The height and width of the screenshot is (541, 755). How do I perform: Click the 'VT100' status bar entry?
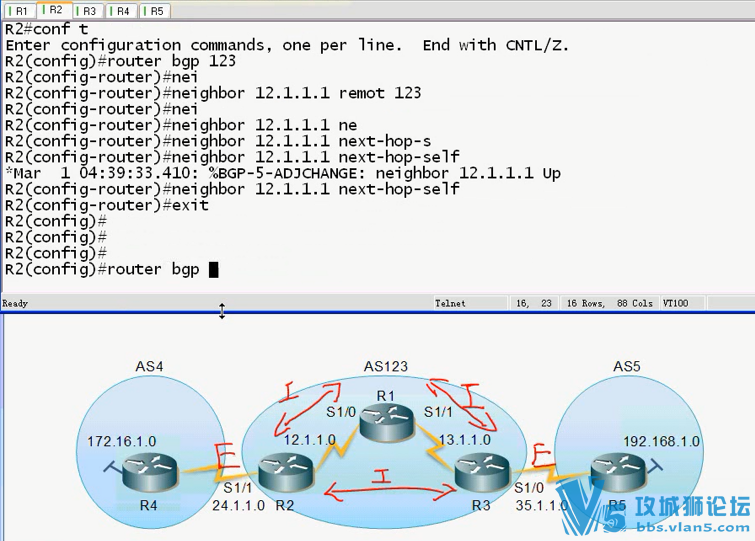click(676, 303)
